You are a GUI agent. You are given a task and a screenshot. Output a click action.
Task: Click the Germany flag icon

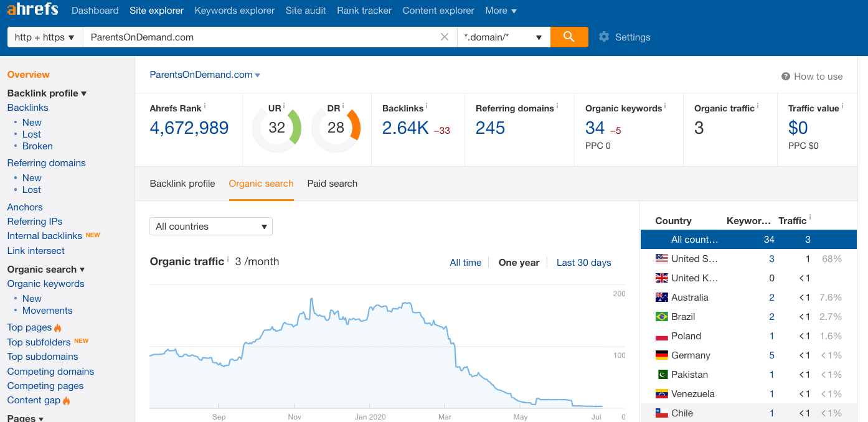pos(662,355)
